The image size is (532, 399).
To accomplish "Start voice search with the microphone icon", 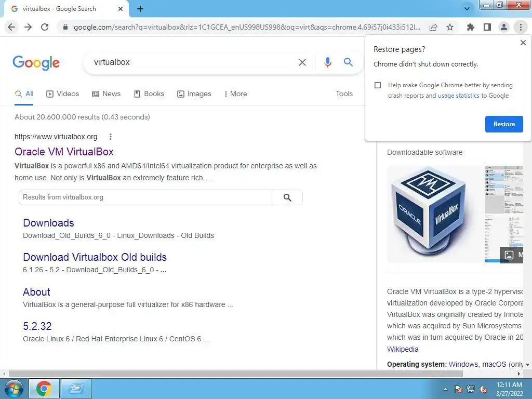I will click(x=327, y=62).
